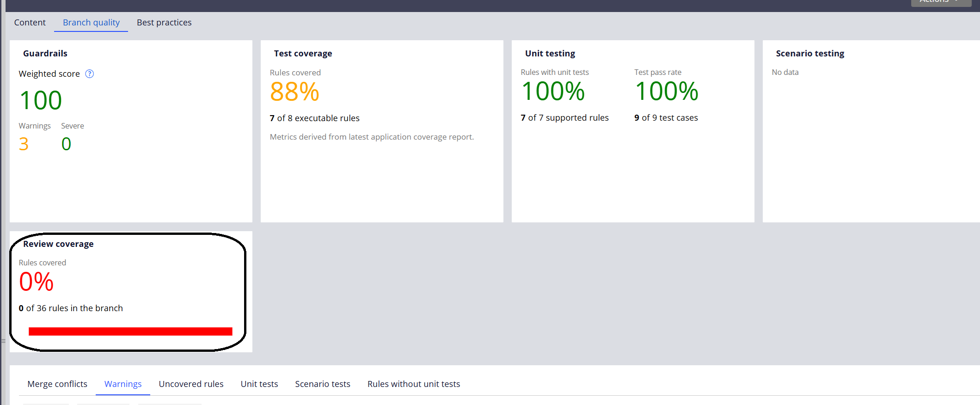980x405 pixels.
Task: Click the 0% review coverage value
Action: pos(36,282)
